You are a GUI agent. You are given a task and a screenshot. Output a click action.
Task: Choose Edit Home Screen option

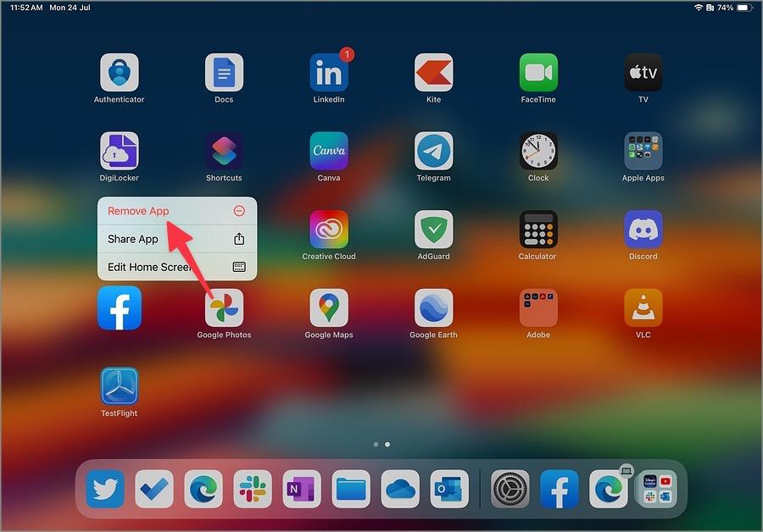[x=177, y=267]
